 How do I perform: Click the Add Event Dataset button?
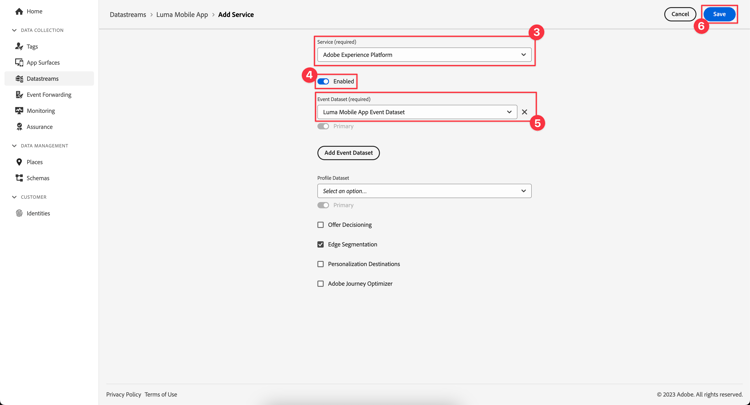click(348, 153)
